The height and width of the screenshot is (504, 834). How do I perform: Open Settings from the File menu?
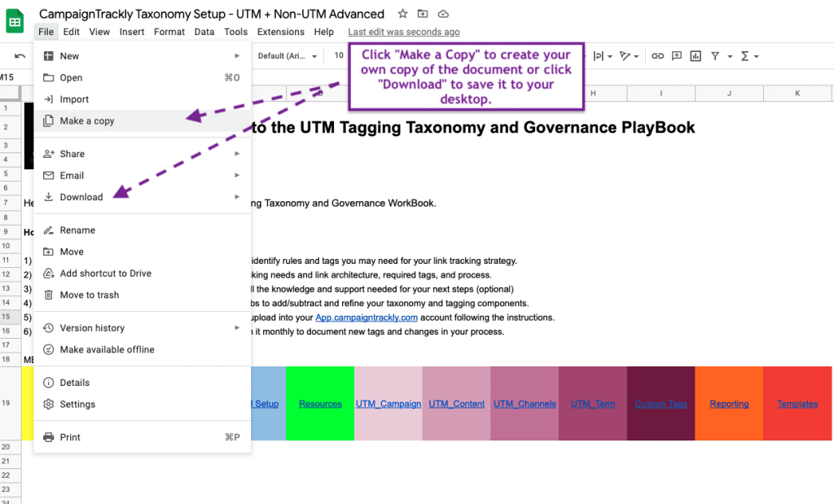[142, 404]
